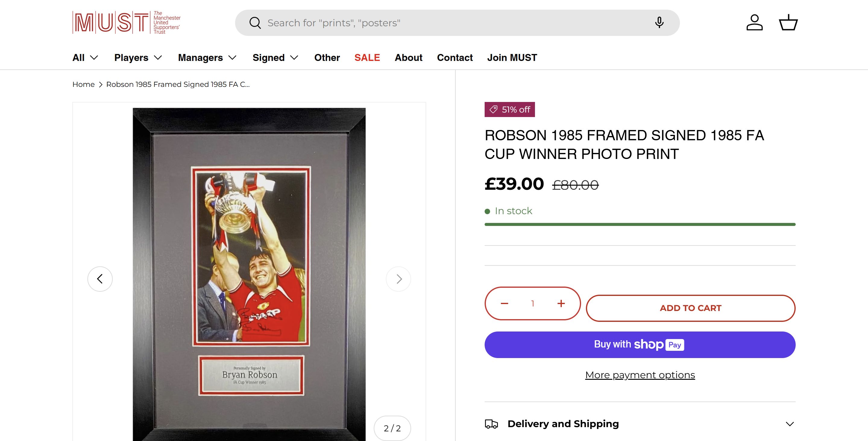Open the account profile icon
This screenshot has width=868, height=441.
coord(754,23)
